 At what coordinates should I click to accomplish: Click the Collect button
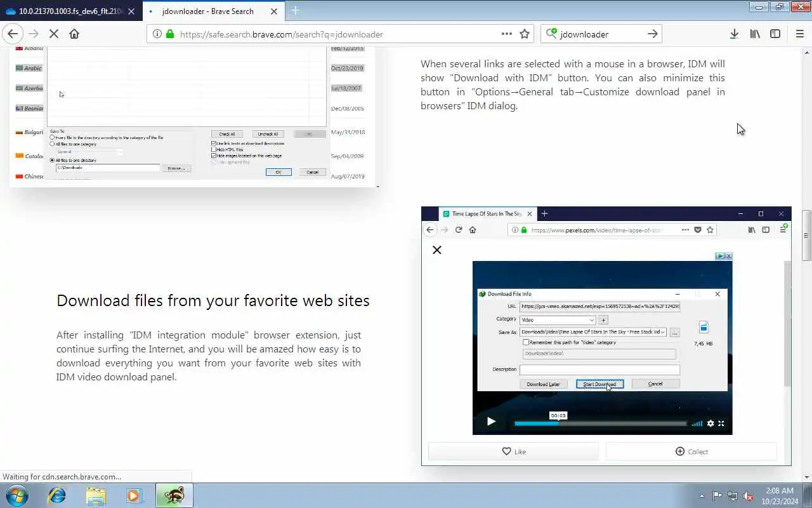(x=691, y=451)
